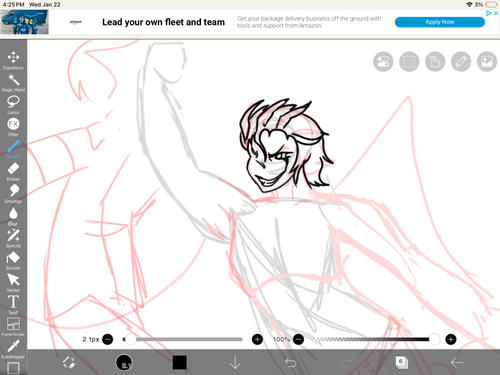
Task: Click Apply Now in the ad
Action: (440, 22)
